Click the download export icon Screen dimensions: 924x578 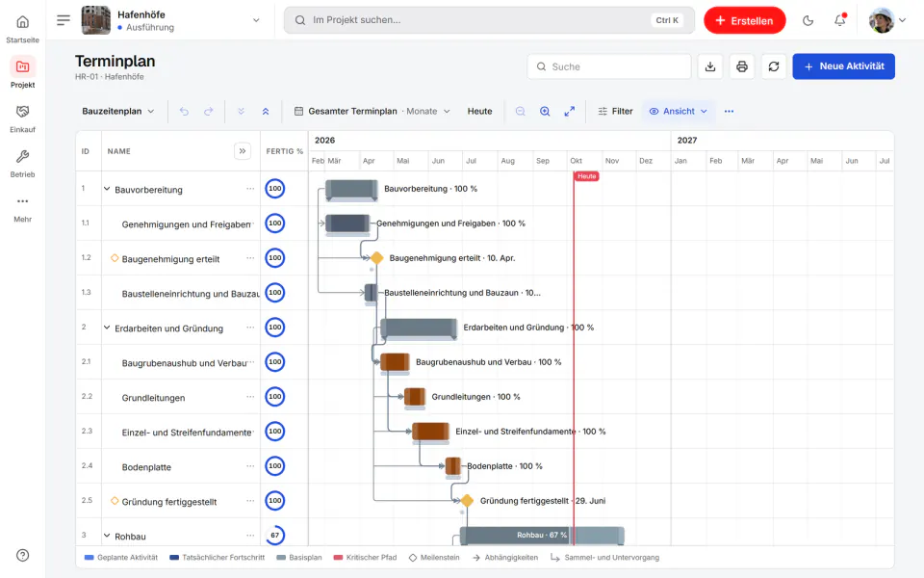710,66
